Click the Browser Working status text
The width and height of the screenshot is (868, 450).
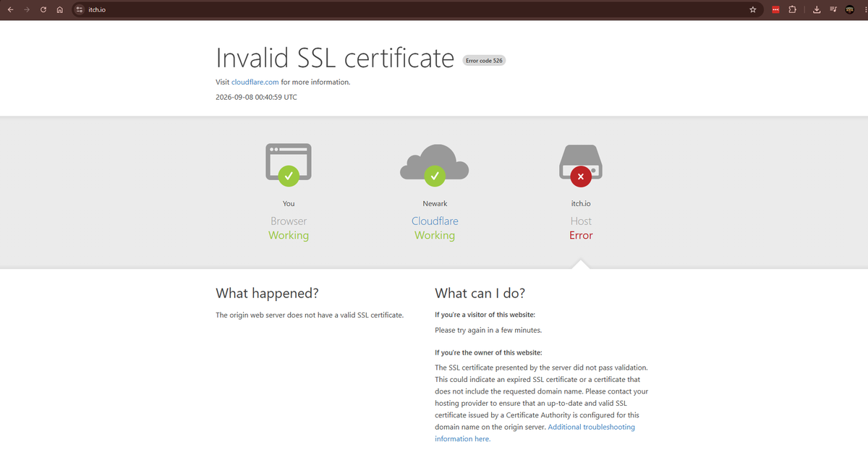click(289, 235)
